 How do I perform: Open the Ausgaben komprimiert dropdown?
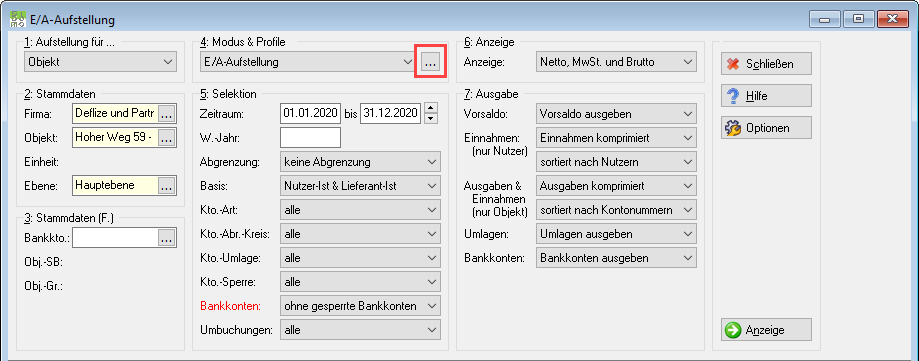click(x=616, y=186)
